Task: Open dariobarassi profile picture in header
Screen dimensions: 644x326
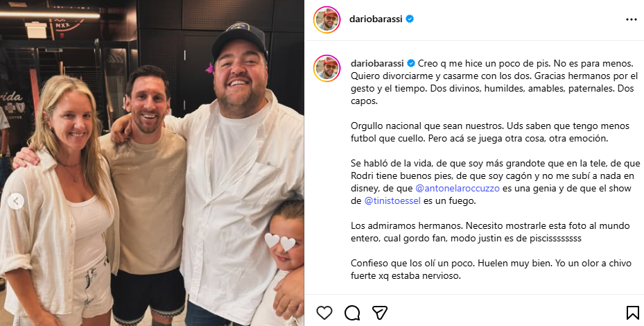Action: tap(327, 19)
